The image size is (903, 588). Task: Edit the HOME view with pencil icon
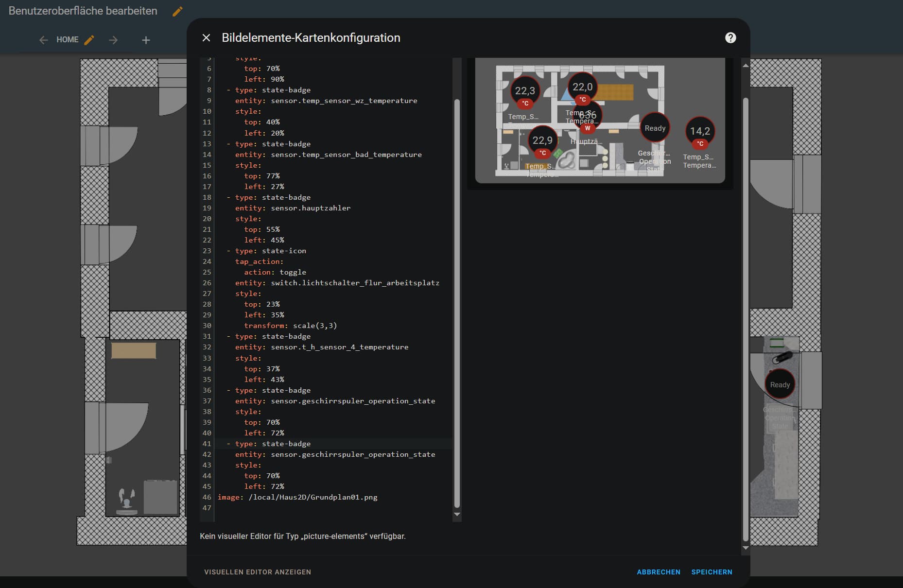click(89, 40)
